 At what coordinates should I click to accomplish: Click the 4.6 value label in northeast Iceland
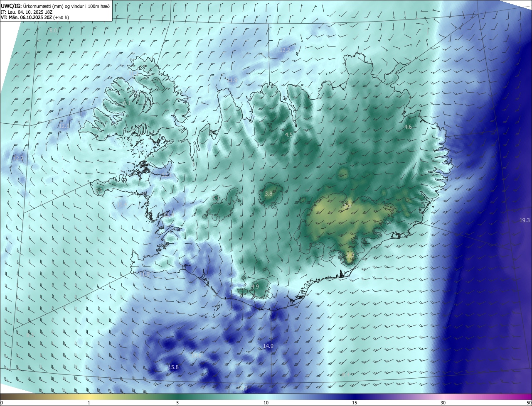coord(408,127)
